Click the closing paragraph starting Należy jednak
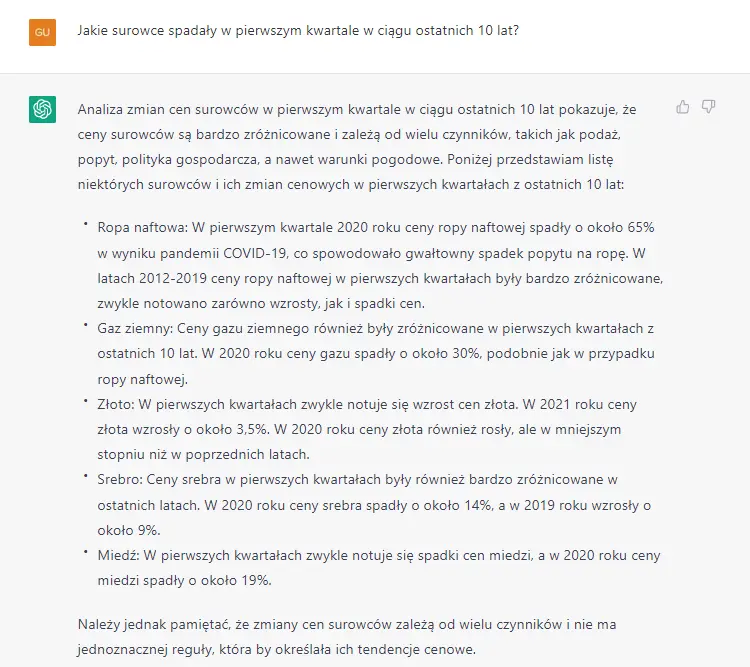This screenshot has height=667, width=750. coord(347,637)
